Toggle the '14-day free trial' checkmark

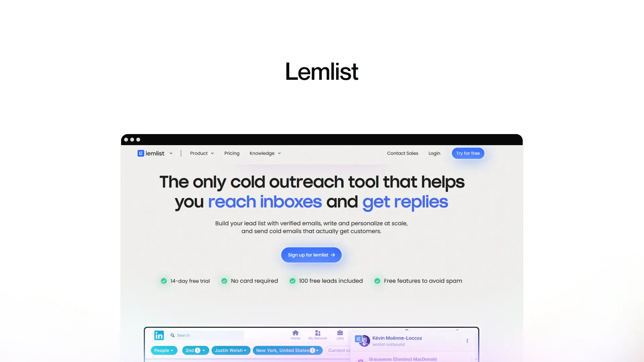(x=164, y=281)
